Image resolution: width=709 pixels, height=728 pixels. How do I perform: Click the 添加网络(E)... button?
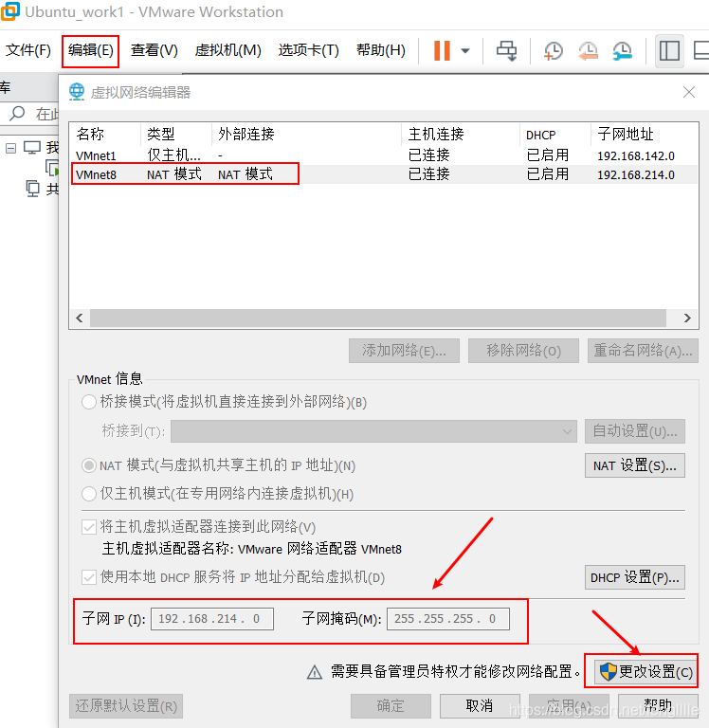point(404,351)
